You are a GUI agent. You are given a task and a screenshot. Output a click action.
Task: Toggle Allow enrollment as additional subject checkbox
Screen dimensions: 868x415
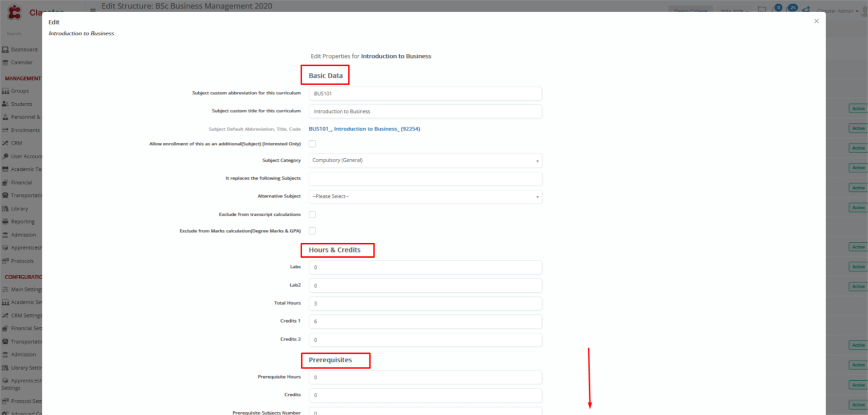click(x=312, y=143)
